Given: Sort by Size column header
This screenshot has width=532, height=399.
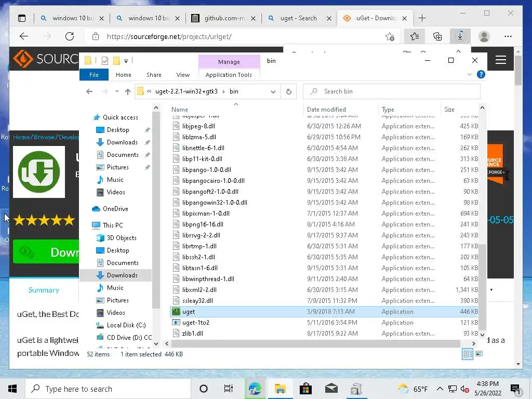Looking at the screenshot, I should click(x=449, y=109).
